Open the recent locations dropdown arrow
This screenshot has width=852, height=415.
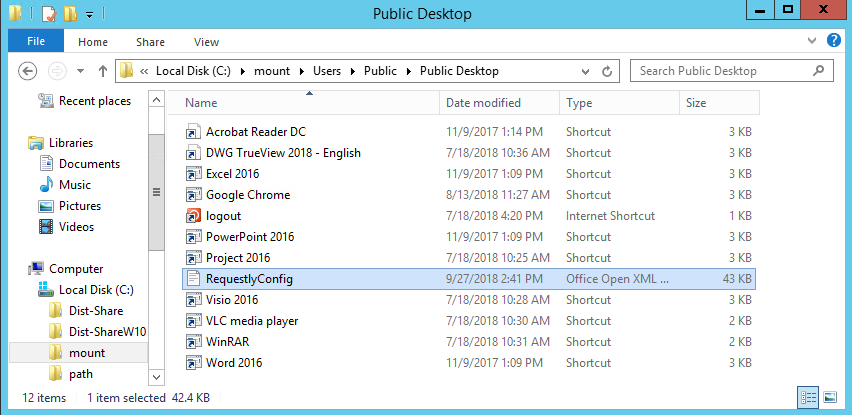(80, 71)
